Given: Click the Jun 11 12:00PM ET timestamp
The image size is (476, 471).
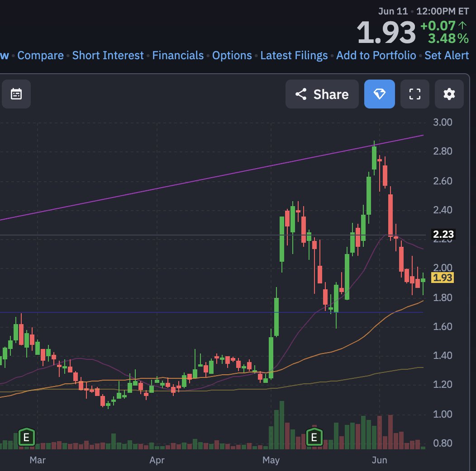Looking at the screenshot, I should coord(424,11).
